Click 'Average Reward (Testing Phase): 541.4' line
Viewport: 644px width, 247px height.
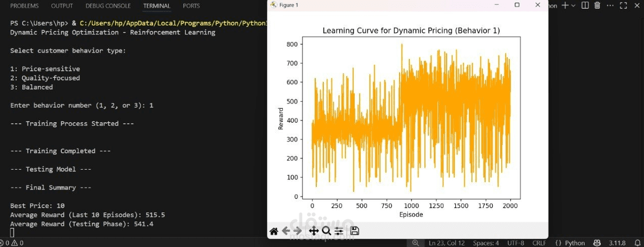pyautogui.click(x=82, y=224)
